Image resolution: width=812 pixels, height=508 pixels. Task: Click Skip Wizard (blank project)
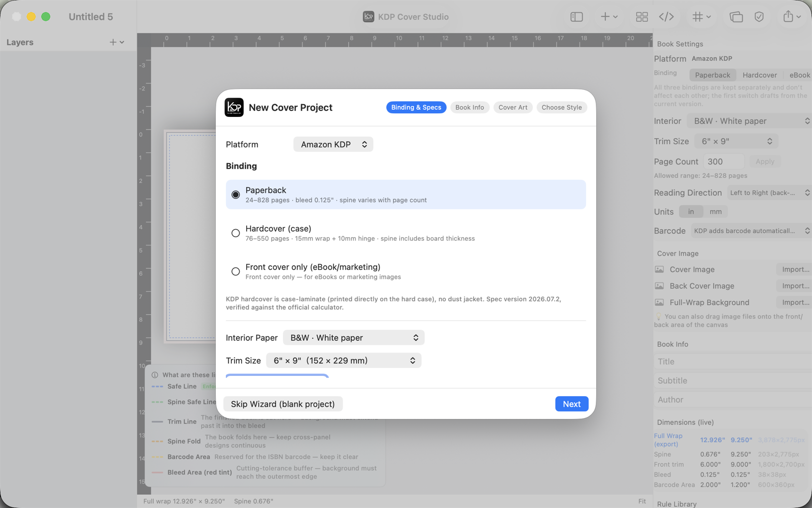click(283, 404)
